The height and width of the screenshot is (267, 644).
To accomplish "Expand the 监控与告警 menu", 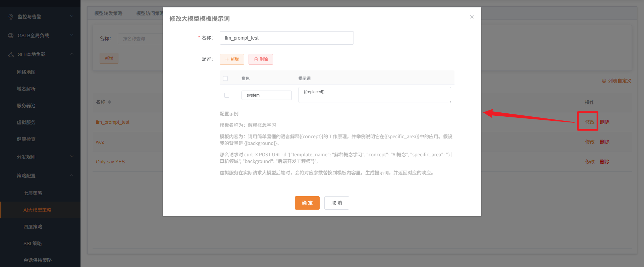I will tap(72, 16).
